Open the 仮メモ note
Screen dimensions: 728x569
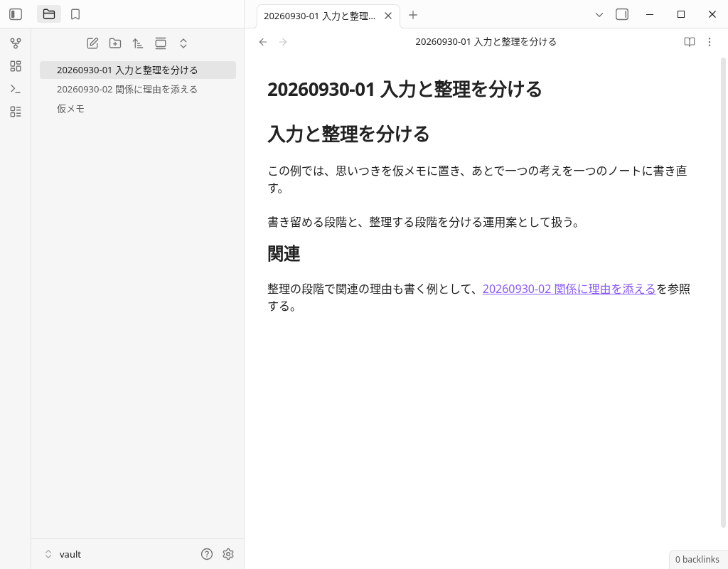[138, 109]
